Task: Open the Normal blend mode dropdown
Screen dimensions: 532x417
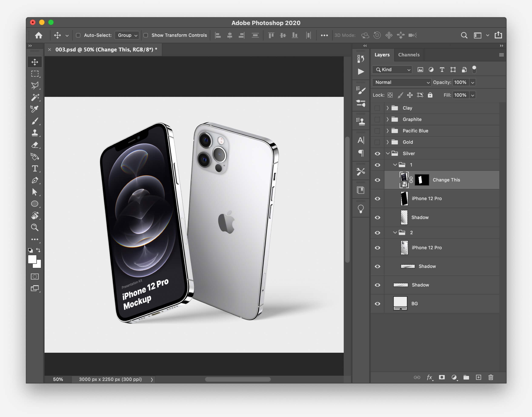Action: pyautogui.click(x=401, y=82)
